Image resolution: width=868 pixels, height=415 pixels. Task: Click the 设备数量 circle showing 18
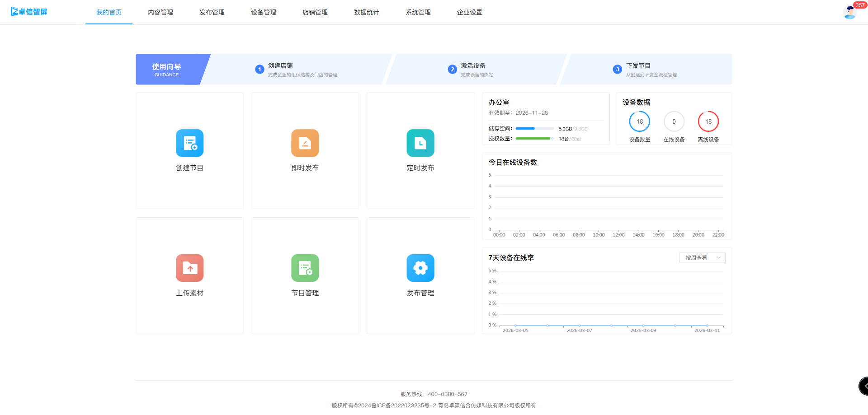coord(640,121)
